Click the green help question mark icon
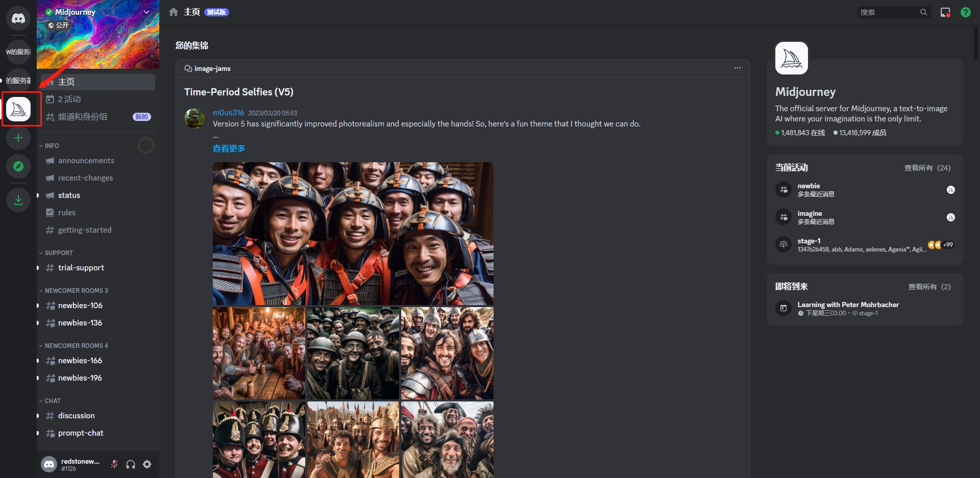This screenshot has width=980, height=478. coord(965,12)
